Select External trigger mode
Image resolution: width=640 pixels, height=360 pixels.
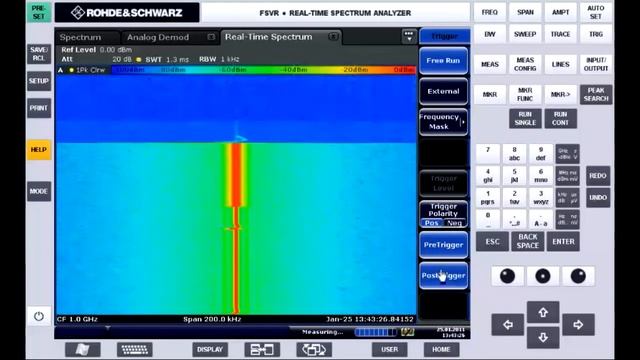point(443,91)
